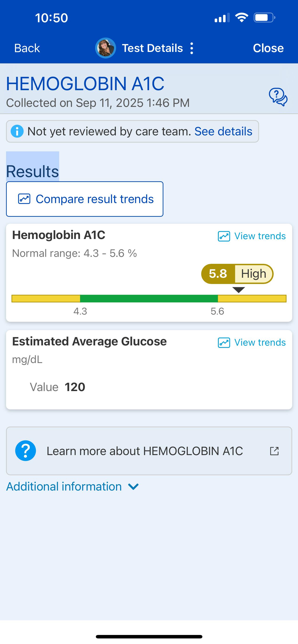Image resolution: width=298 pixels, height=644 pixels.
Task: Go Back to the previous screen
Action: pyautogui.click(x=27, y=48)
